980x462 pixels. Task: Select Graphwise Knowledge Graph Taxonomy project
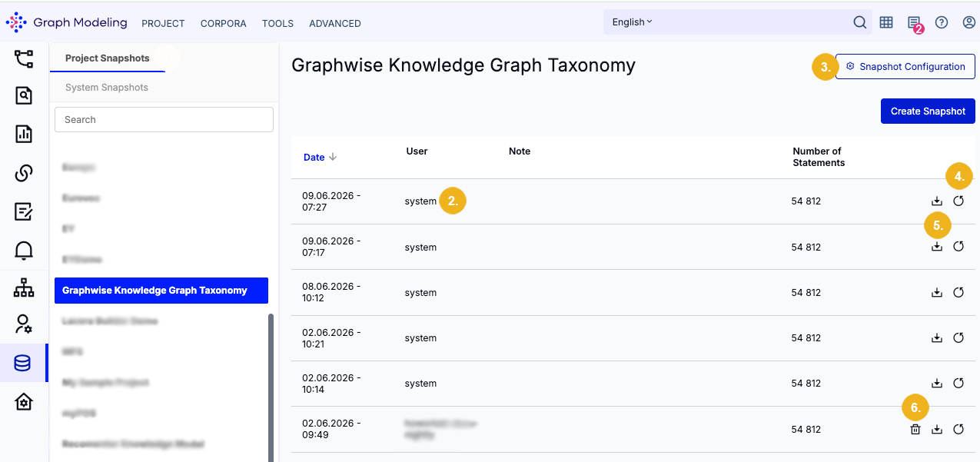161,291
